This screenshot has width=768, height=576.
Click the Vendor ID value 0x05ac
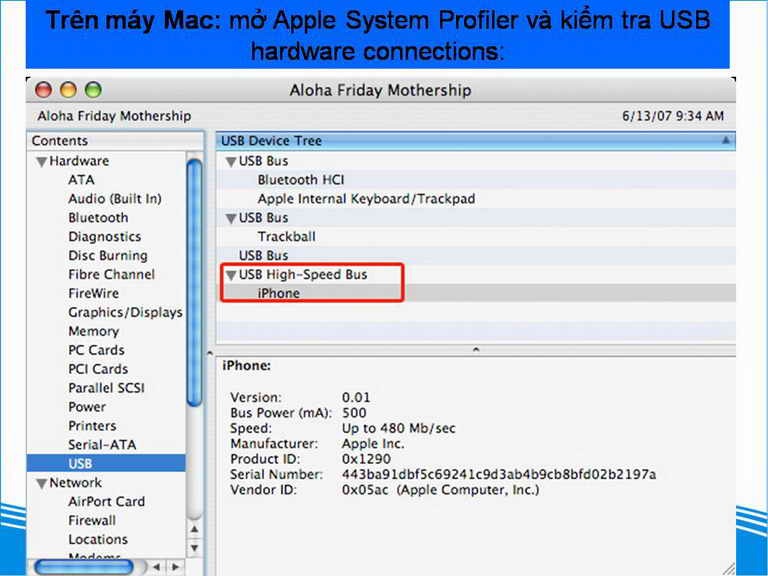pos(365,490)
